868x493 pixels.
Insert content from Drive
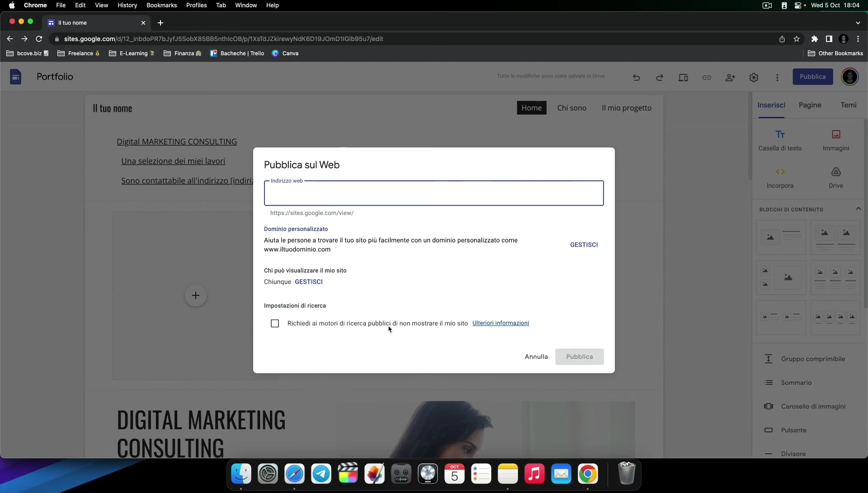click(835, 177)
